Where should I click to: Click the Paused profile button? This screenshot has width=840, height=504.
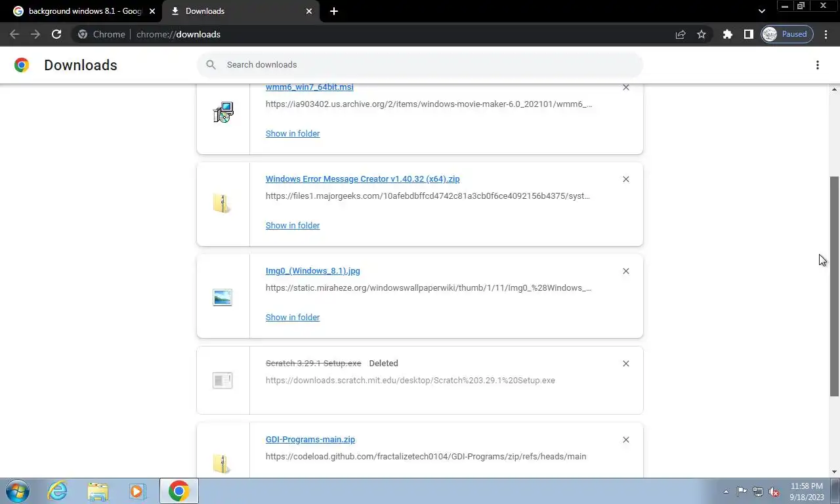pyautogui.click(x=787, y=34)
